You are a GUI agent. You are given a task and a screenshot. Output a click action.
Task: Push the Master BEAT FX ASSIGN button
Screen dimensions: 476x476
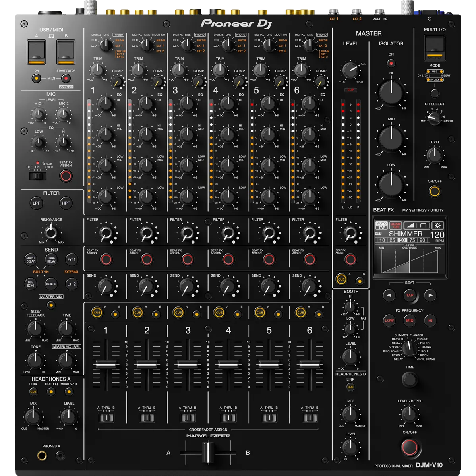[x=350, y=259]
